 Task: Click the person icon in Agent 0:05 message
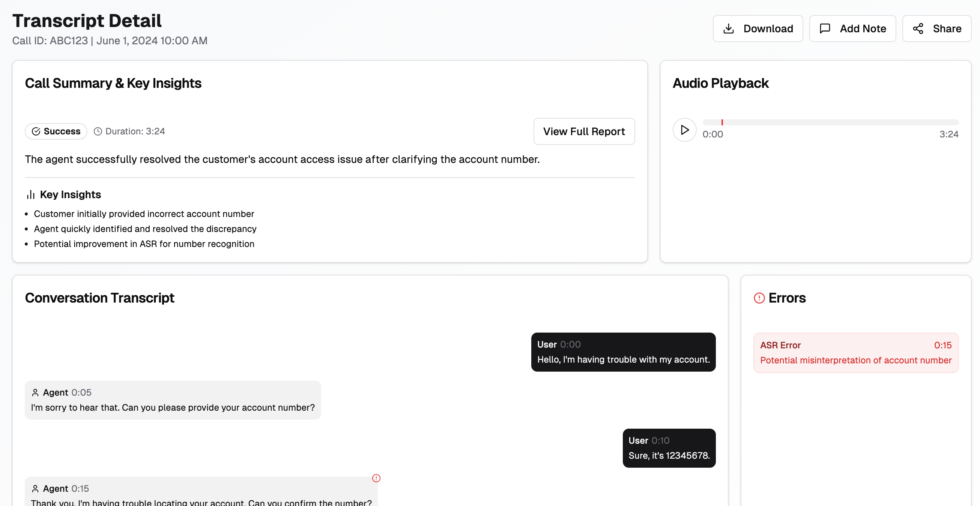pos(35,393)
